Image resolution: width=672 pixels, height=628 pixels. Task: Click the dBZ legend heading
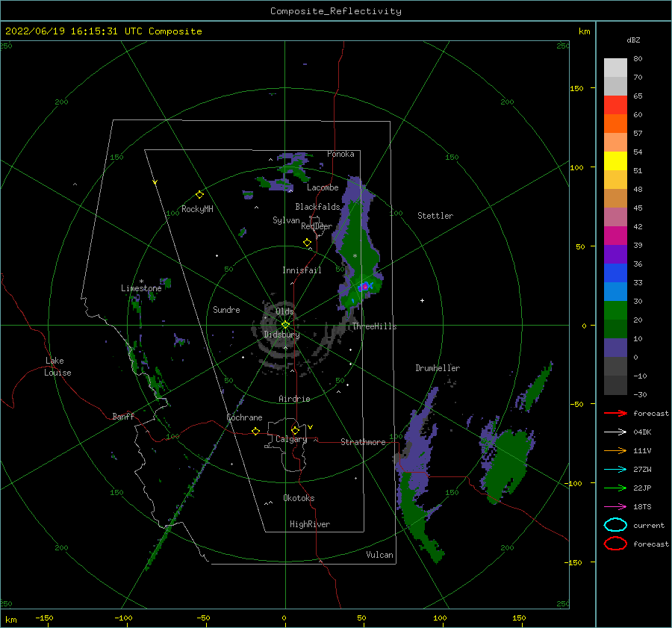coord(633,40)
